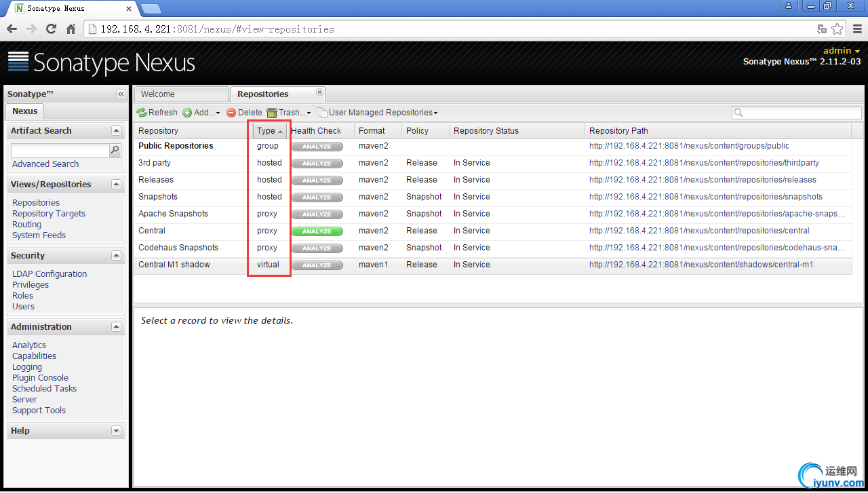Click the green Analyze button for Central
Viewport: 868px width, 494px height.
[317, 231]
